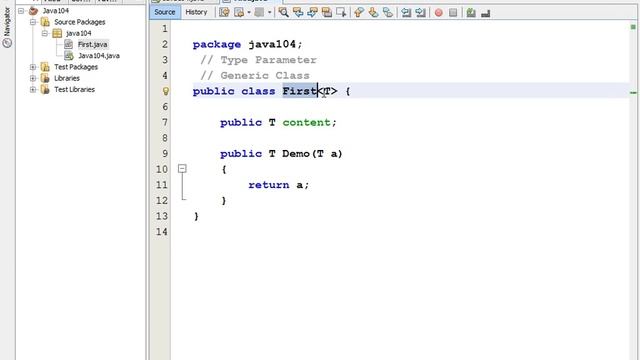
Task: Toggle Highlight Search icon
Action: 327,12
